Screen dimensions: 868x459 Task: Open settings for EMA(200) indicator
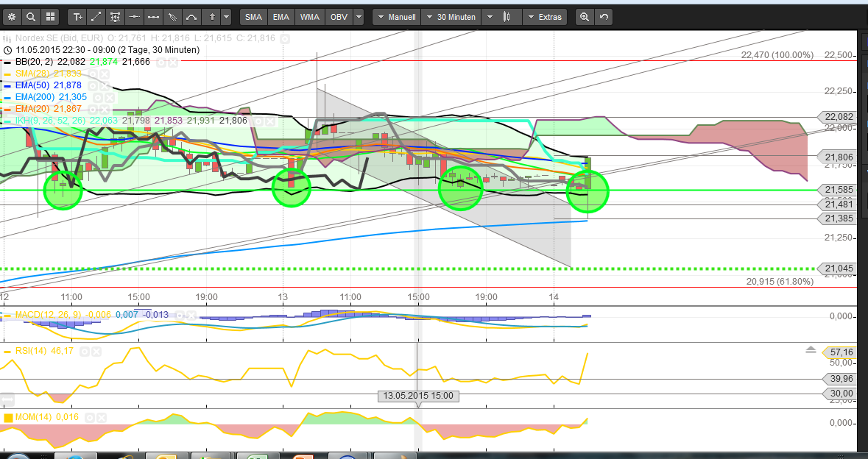tap(98, 98)
